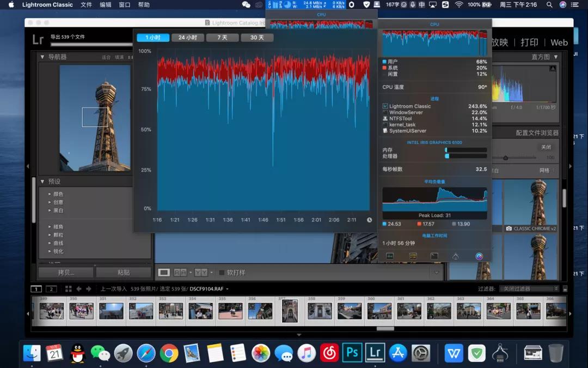Click the iStat Menus colorful app icon
This screenshot has height=368, width=588.
coord(479,256)
